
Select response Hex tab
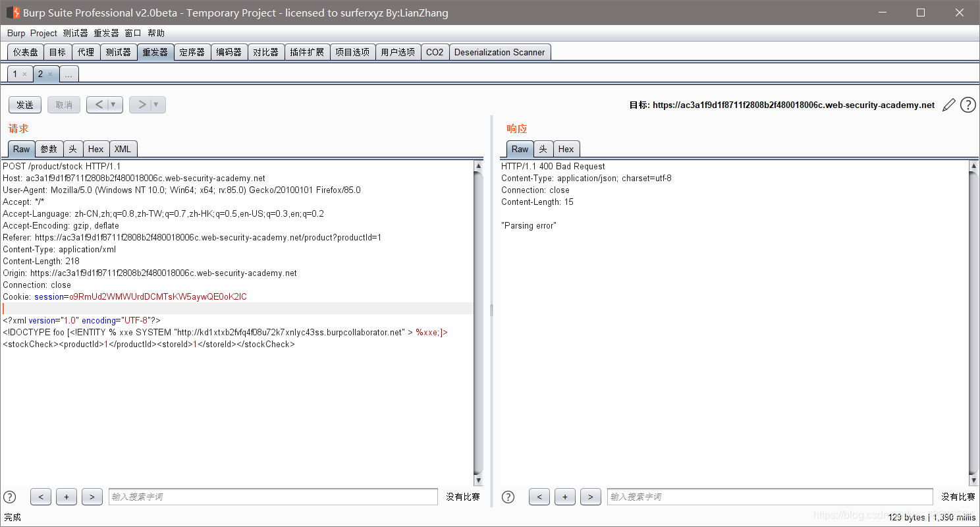[x=566, y=149]
